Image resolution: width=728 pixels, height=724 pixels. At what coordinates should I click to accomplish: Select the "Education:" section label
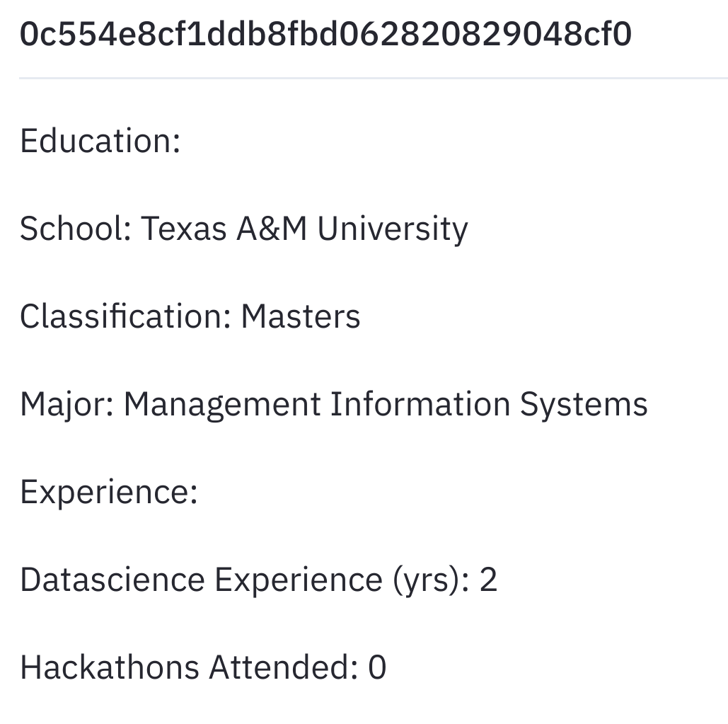tap(100, 141)
